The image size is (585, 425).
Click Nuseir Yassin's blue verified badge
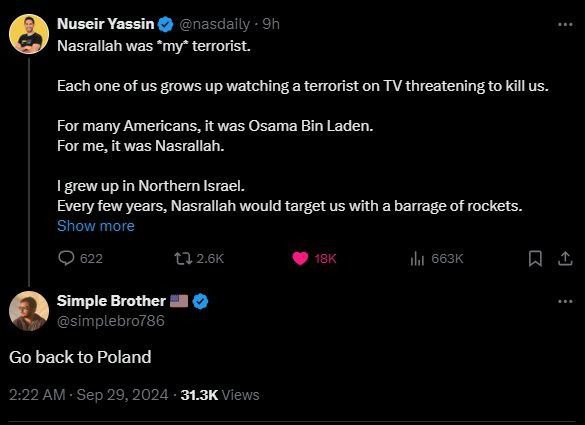point(166,25)
